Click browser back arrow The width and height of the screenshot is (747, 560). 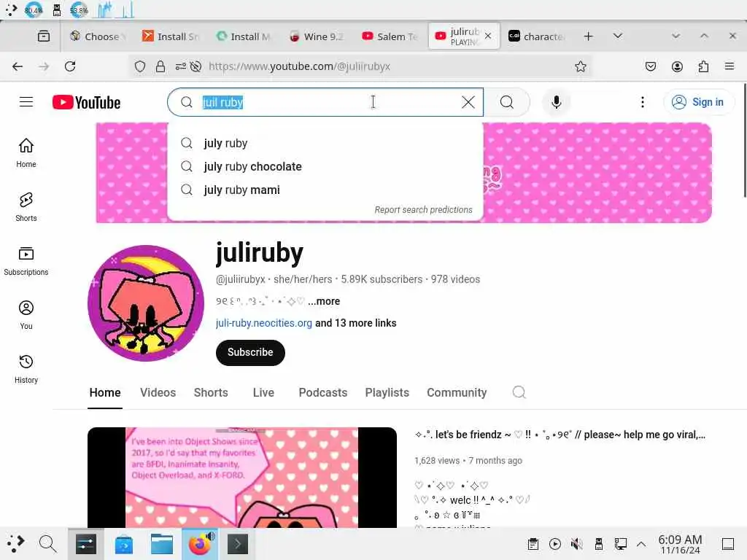coord(18,66)
